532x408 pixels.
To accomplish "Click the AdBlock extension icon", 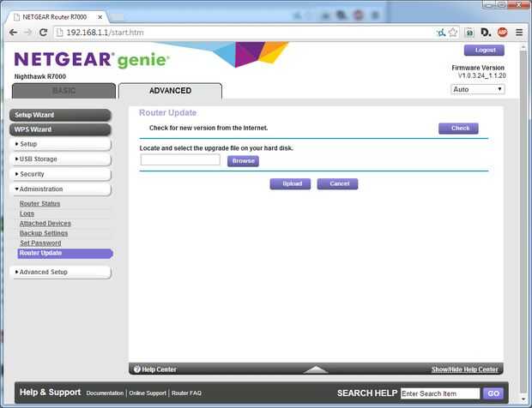I will (x=502, y=33).
